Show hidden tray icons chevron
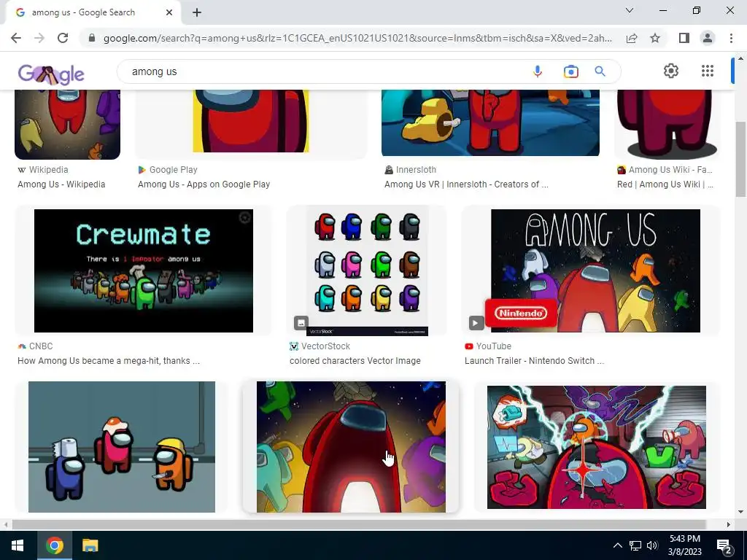Viewport: 747px width, 560px height. pyautogui.click(x=617, y=545)
